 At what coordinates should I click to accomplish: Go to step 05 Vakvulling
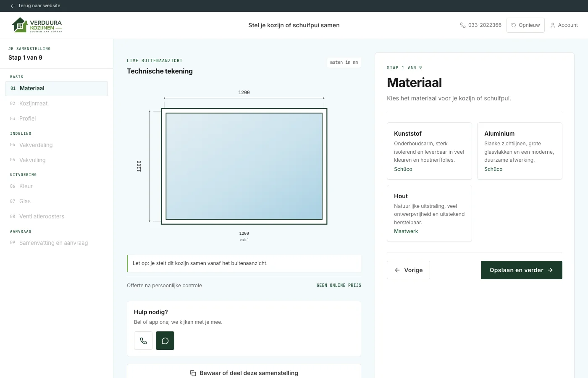(56, 160)
